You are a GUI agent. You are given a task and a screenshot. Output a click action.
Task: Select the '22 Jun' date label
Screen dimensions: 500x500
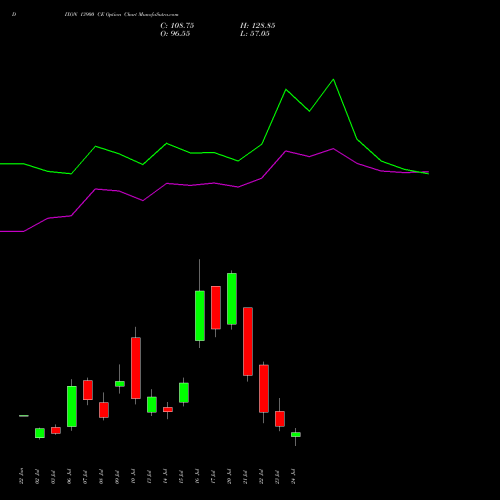click(21, 476)
